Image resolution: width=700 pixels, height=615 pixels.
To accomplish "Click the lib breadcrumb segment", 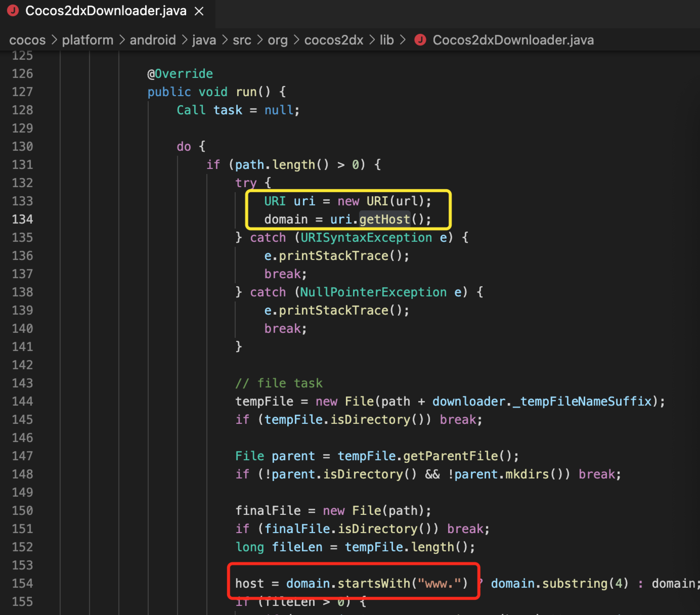I will 387,40.
